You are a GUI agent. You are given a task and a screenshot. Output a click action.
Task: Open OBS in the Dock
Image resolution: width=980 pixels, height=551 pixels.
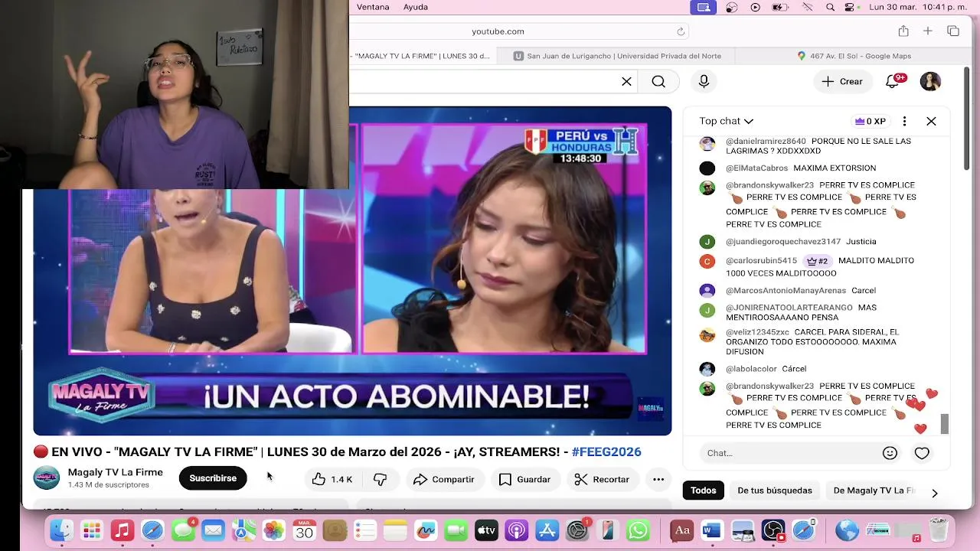(x=773, y=530)
